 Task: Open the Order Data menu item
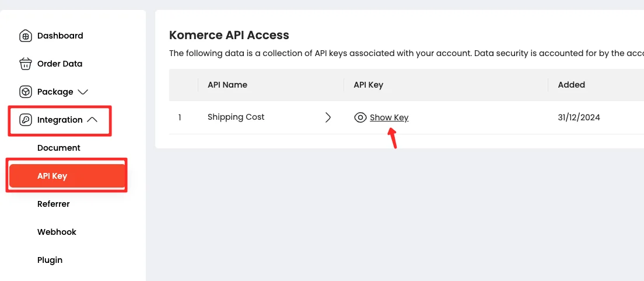tap(60, 64)
